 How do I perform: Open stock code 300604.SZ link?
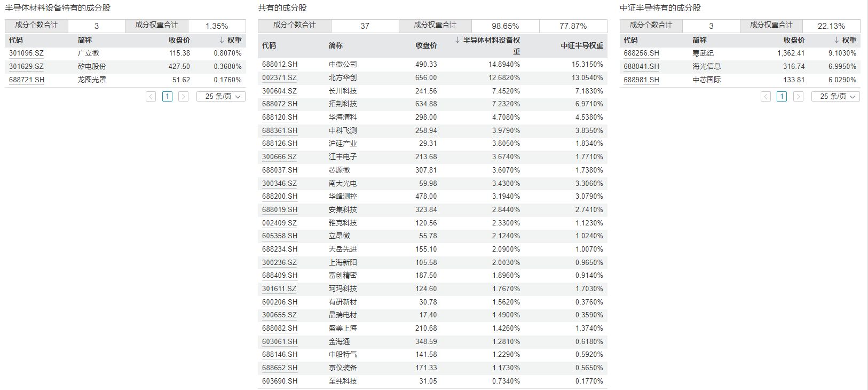pos(279,91)
